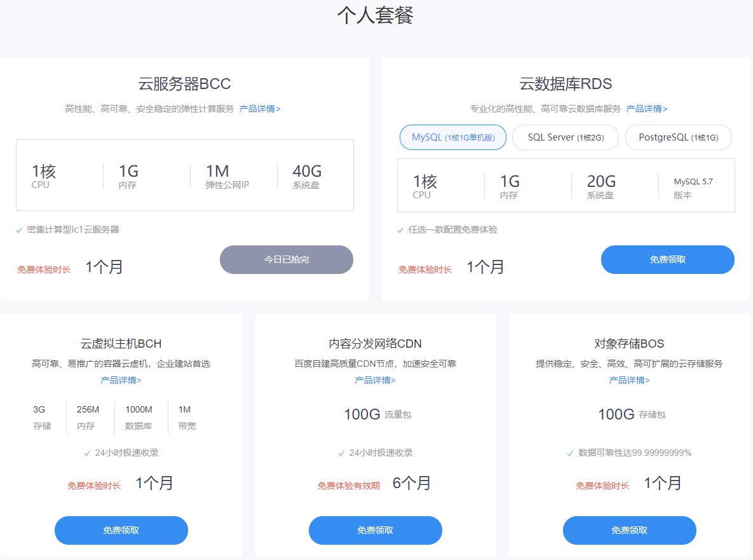The height and width of the screenshot is (560, 753).
Task: Click the 6个月 duration in CDN card
Action: [x=412, y=483]
